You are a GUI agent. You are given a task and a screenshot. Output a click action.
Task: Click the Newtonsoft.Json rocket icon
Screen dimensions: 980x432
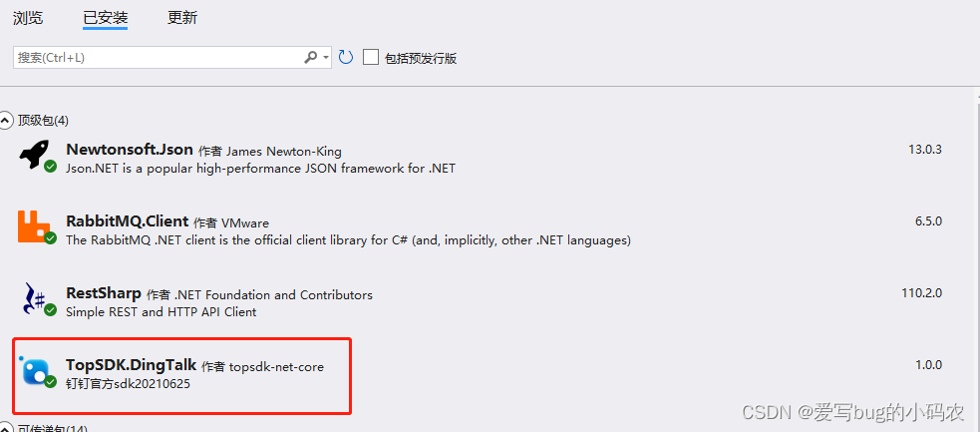[34, 154]
